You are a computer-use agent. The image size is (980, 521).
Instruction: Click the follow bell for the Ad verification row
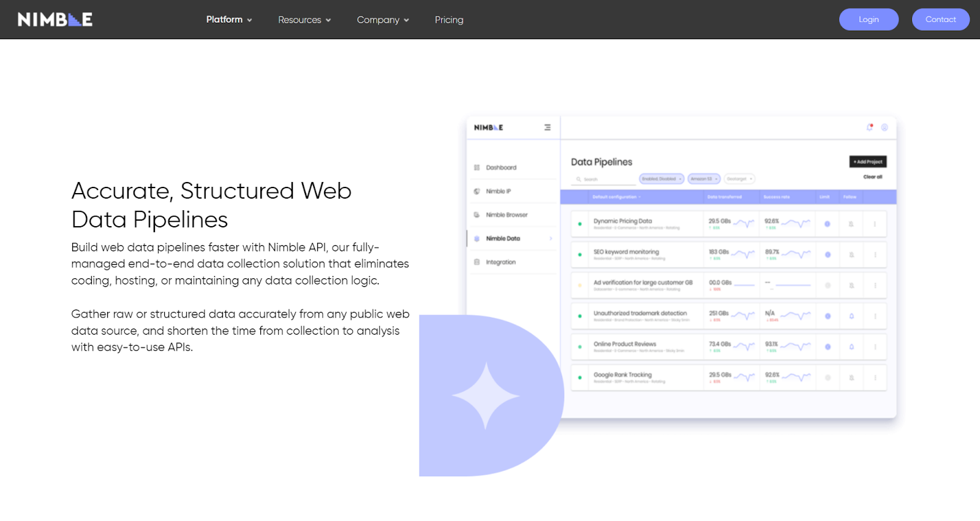click(x=851, y=285)
